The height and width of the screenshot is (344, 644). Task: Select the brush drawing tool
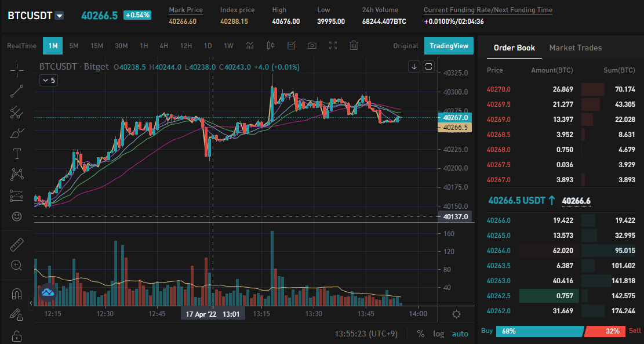pyautogui.click(x=17, y=133)
